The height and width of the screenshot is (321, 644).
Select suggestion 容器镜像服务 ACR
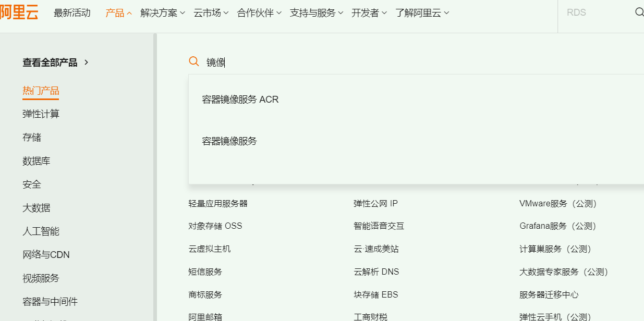[x=240, y=100]
